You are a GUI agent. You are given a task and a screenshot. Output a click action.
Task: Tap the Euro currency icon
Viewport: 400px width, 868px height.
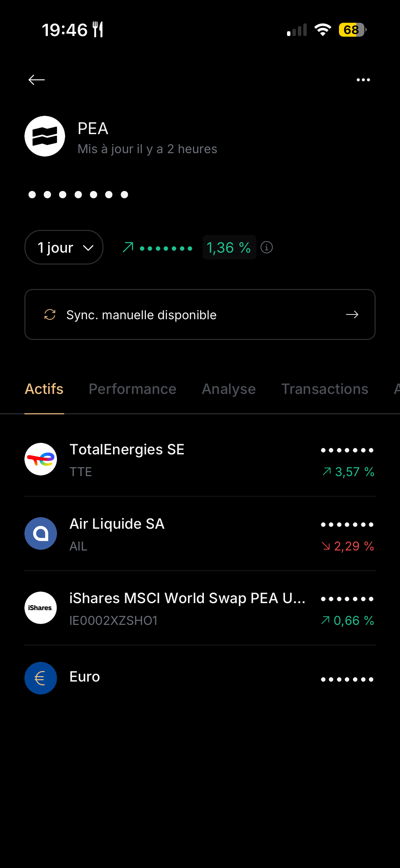click(41, 678)
